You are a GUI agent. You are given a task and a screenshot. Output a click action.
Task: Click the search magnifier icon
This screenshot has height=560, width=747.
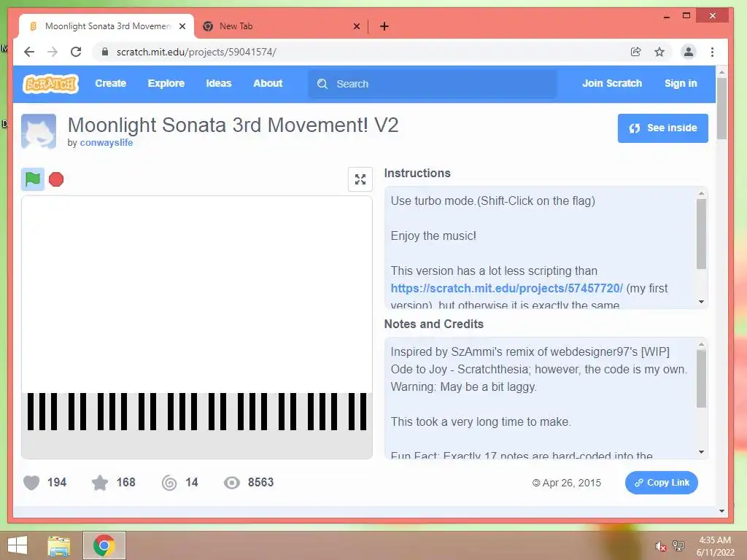pos(322,84)
